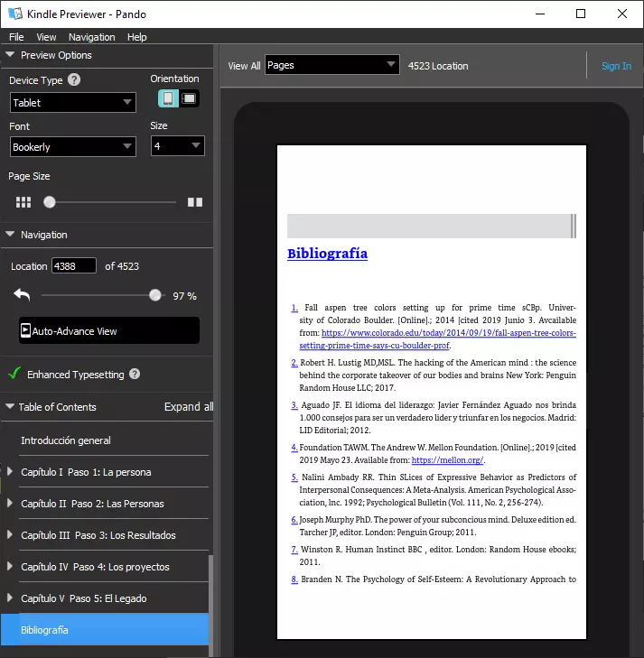This screenshot has height=658, width=644.
Task: Collapse the Preview Options section
Action: 10,54
